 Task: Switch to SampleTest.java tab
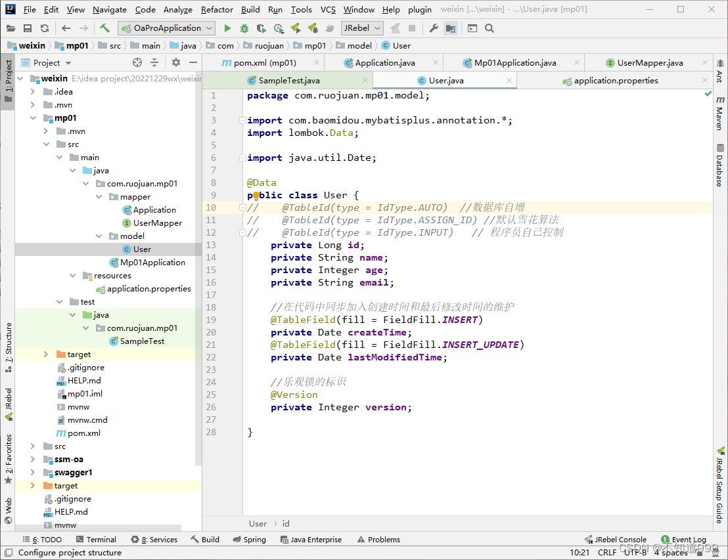tap(288, 81)
